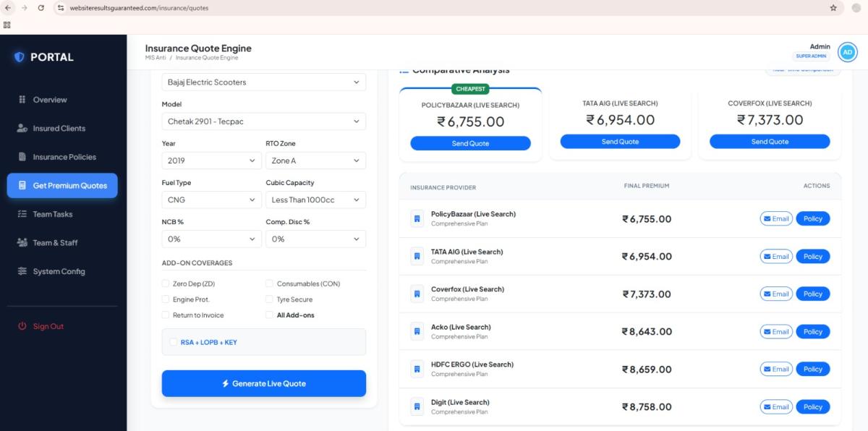Go to Insured Clients in sidebar
The width and height of the screenshot is (868, 431).
click(59, 128)
